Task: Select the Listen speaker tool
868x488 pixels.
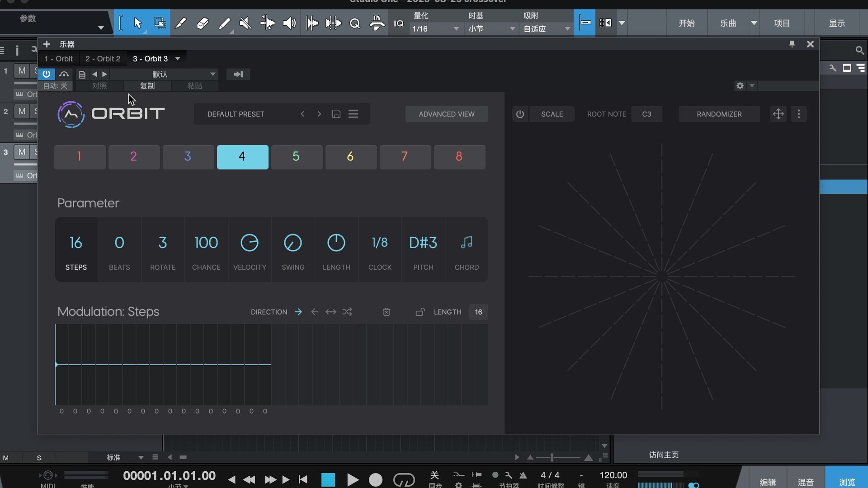Action: (289, 23)
